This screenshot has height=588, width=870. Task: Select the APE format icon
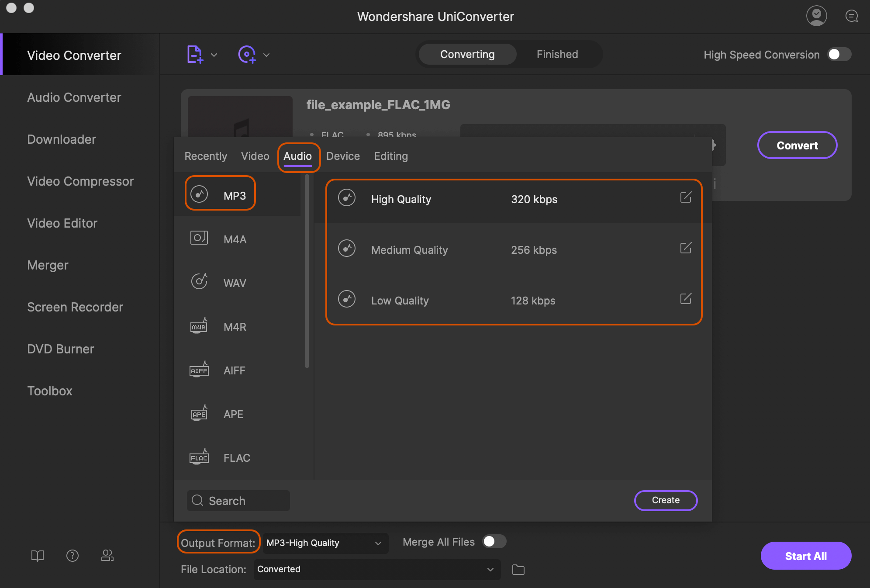click(199, 413)
